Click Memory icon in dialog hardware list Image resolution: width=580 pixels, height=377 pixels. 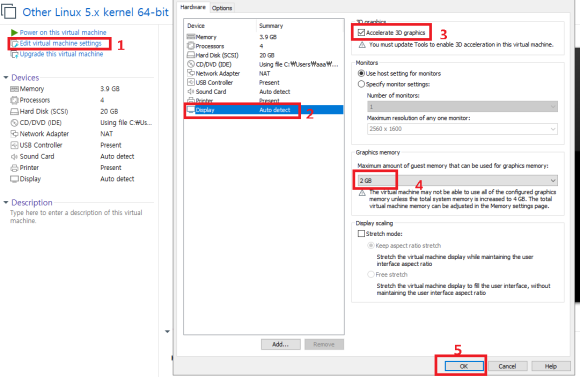[x=191, y=37]
